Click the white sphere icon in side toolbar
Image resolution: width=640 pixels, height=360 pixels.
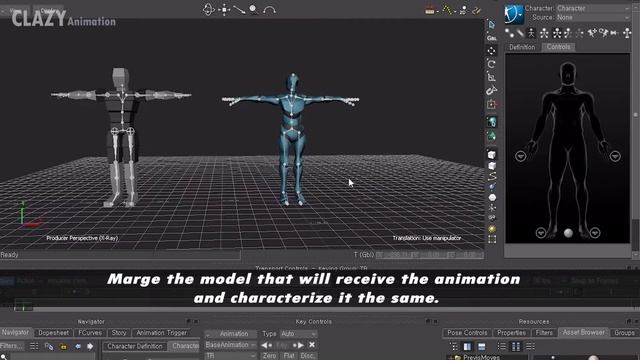coord(492,198)
